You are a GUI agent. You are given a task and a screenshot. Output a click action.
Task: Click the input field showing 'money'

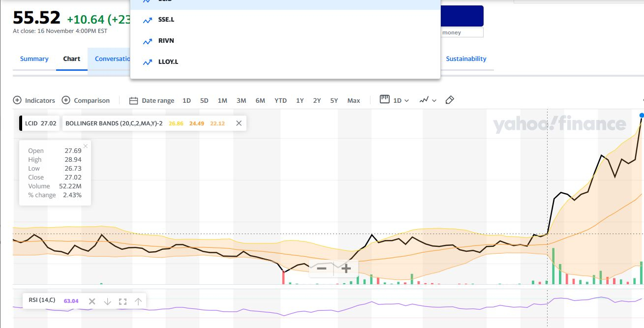tap(461, 32)
